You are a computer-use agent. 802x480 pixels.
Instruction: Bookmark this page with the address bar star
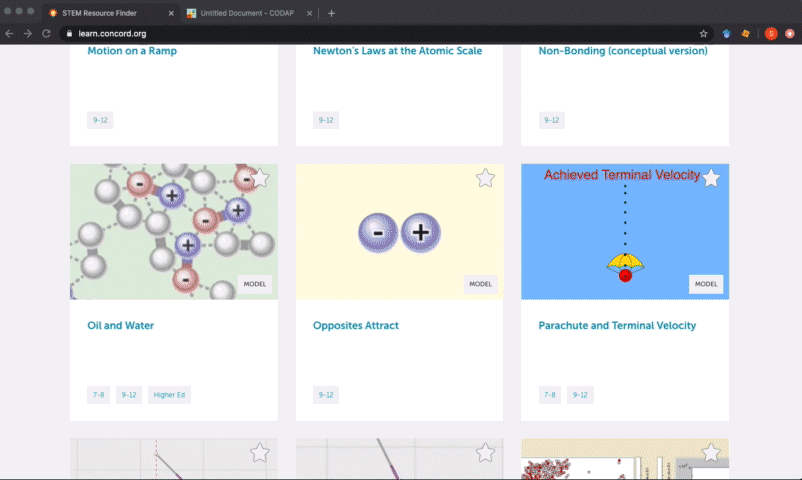tap(703, 34)
